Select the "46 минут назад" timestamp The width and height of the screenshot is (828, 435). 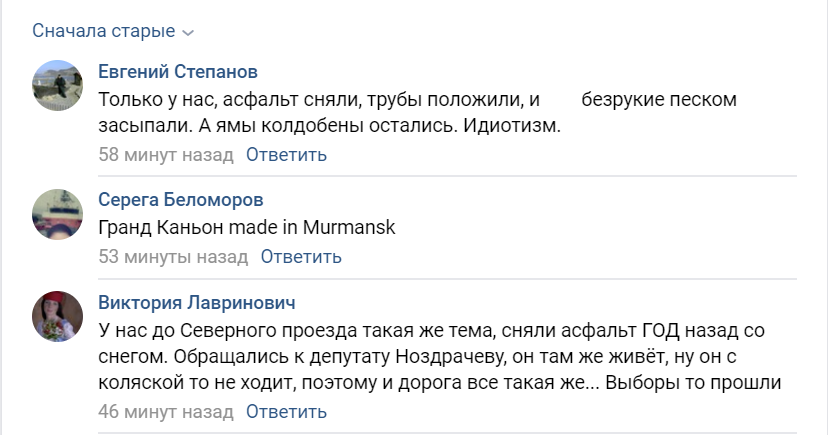(x=165, y=411)
